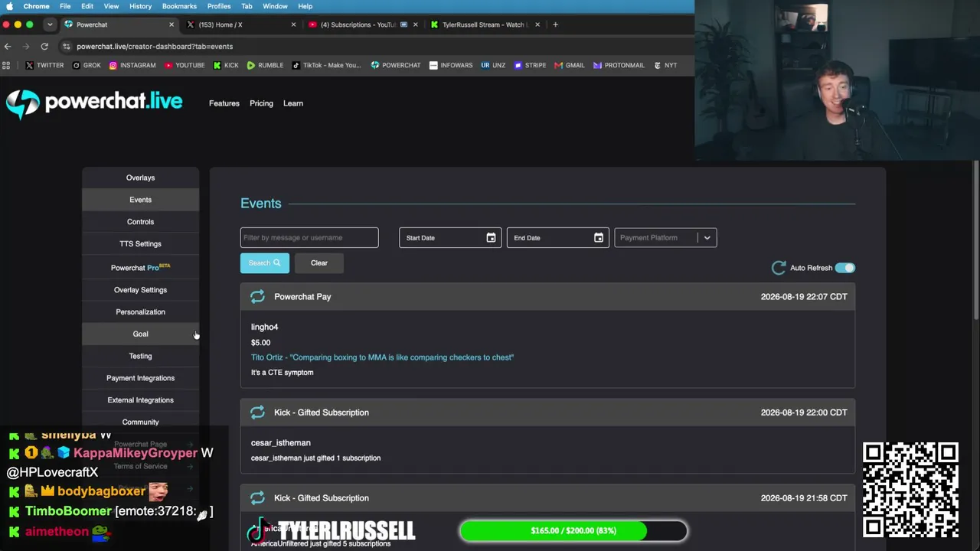Open External Integrations in the sidebar
980x551 pixels.
coord(140,400)
